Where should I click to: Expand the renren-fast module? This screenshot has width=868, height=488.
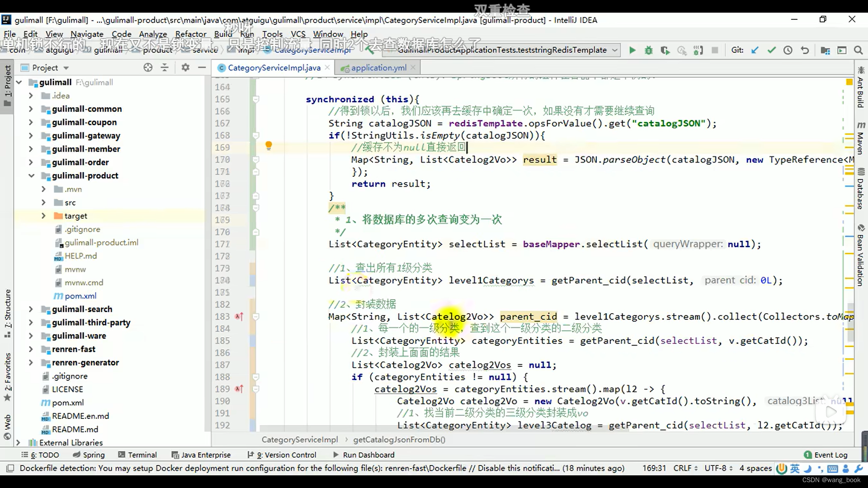click(31, 349)
